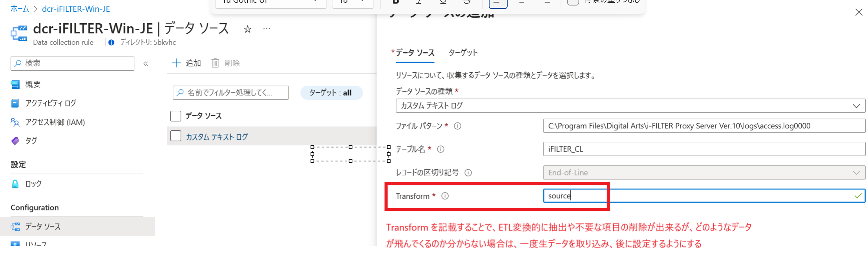Click the Configuration section heading

tap(35, 207)
